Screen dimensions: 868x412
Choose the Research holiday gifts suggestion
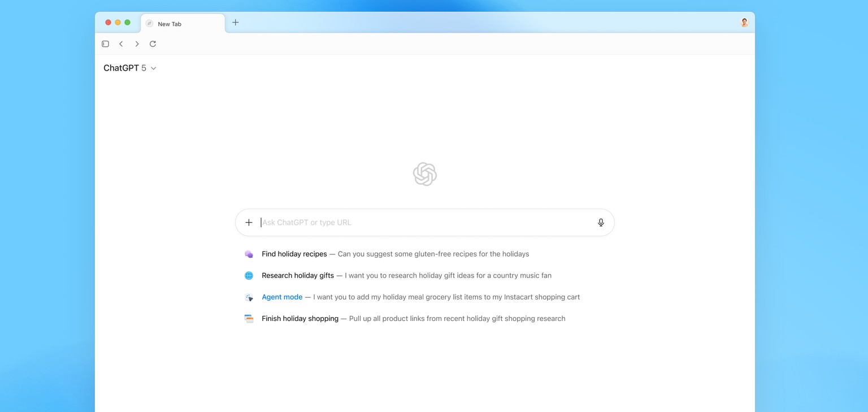coord(298,276)
